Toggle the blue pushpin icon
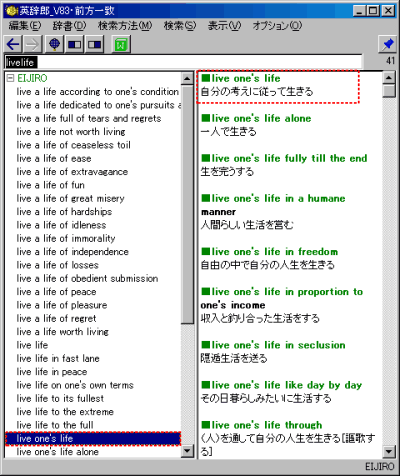The image size is (400, 476). [x=387, y=44]
